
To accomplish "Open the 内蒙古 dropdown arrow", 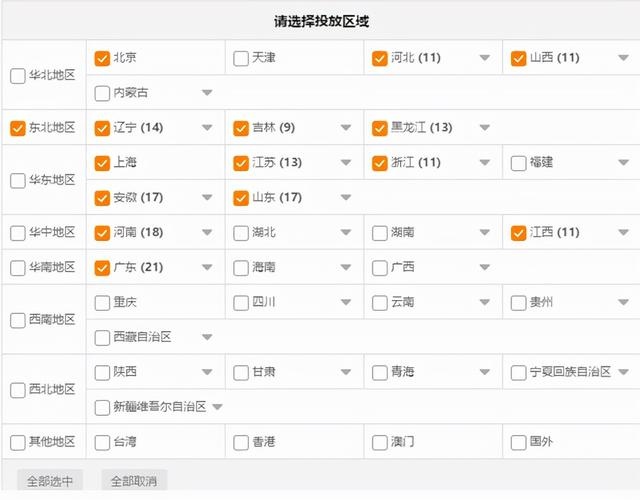I will [207, 93].
